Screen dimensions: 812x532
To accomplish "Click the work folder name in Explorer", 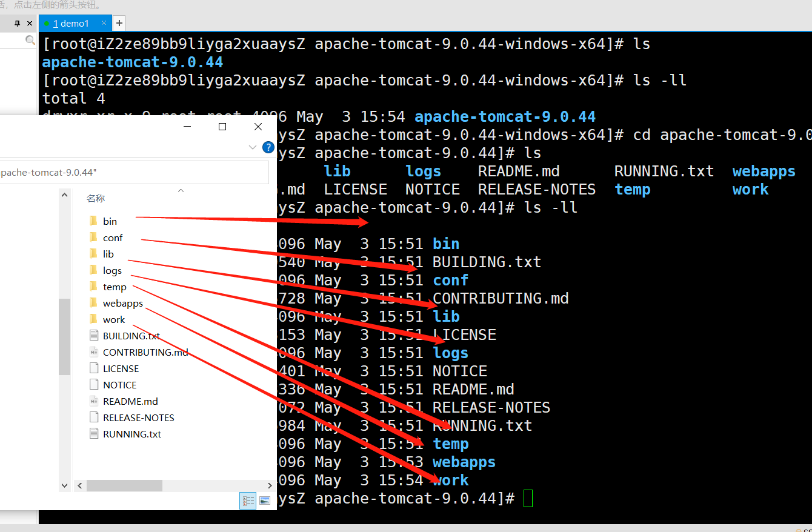I will click(114, 319).
